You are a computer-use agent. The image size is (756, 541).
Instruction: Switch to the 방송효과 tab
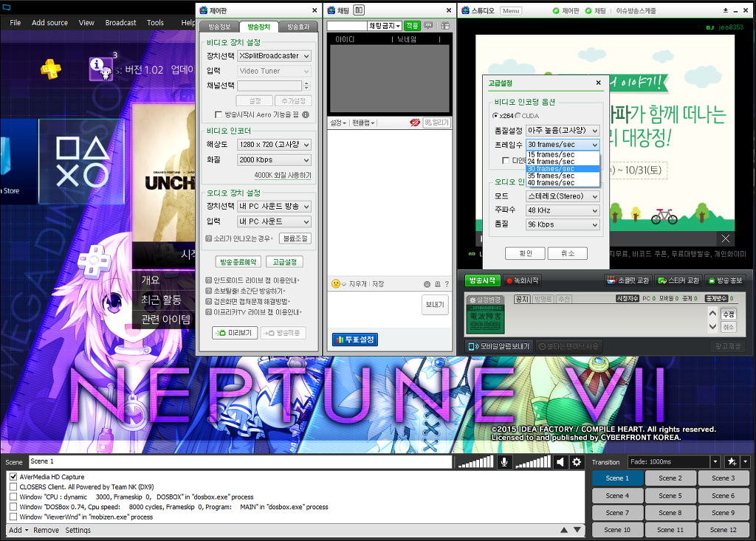(298, 27)
